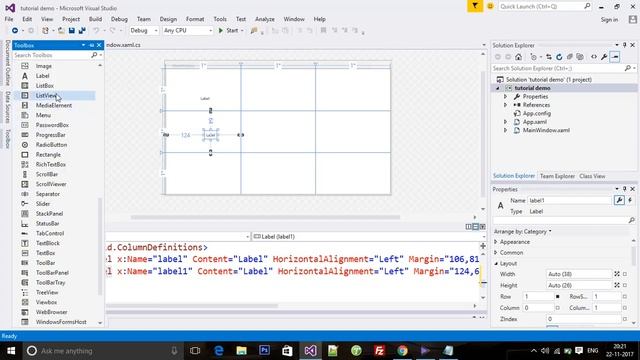Click the Quick Launch search box
This screenshot has width=640, height=360.
point(541,7)
